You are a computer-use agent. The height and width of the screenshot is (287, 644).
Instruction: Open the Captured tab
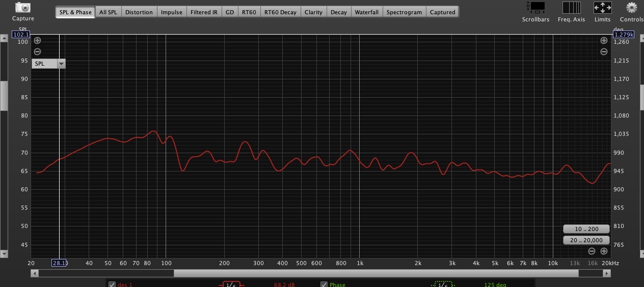[x=442, y=12]
